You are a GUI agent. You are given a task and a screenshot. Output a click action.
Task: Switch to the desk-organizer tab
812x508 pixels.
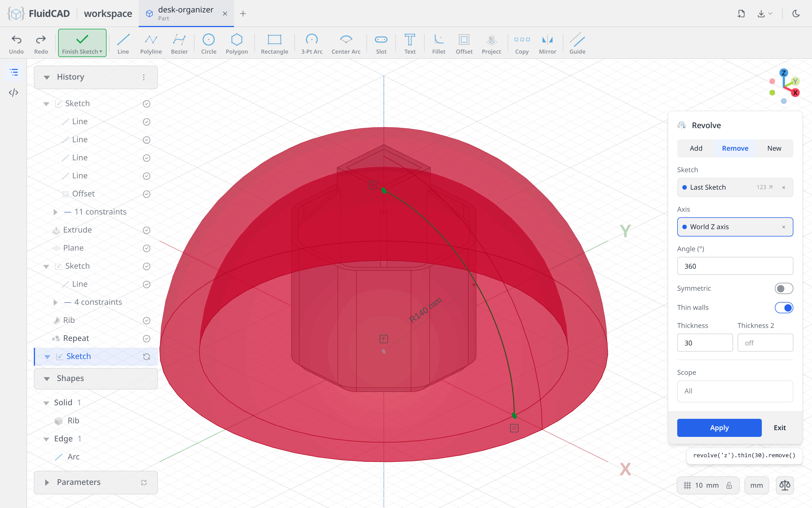(x=186, y=14)
